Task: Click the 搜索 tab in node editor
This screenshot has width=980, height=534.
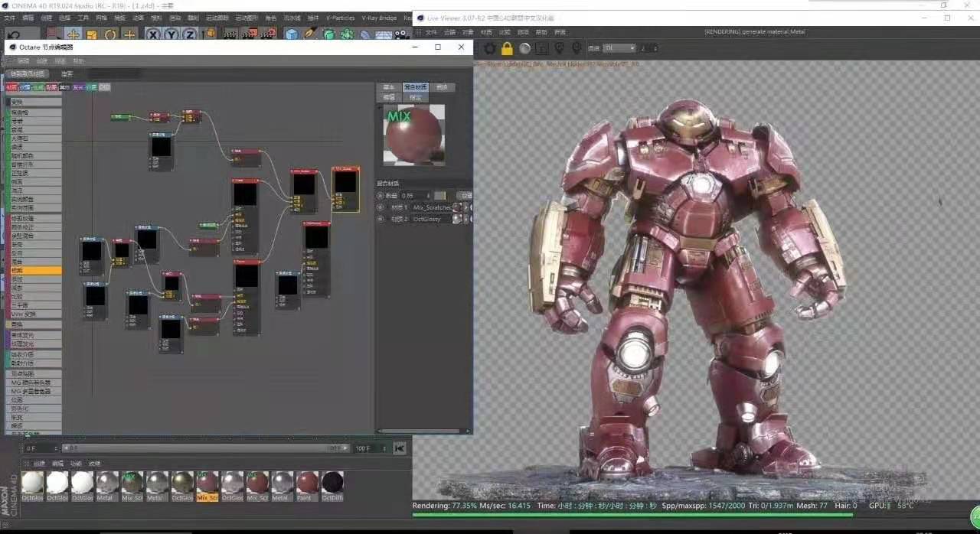Action: (67, 74)
